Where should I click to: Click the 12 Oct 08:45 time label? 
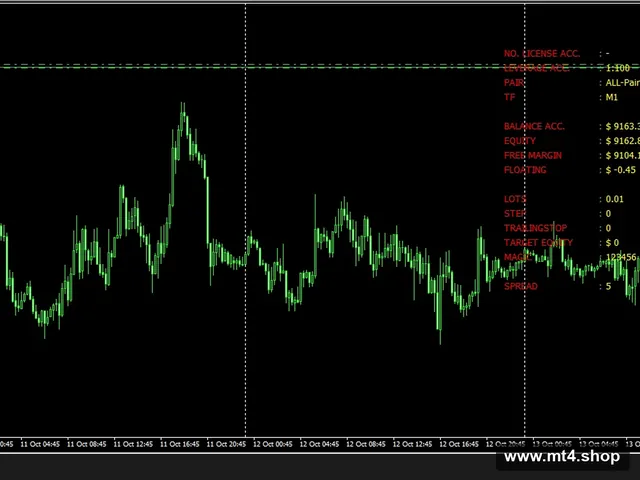click(x=366, y=444)
